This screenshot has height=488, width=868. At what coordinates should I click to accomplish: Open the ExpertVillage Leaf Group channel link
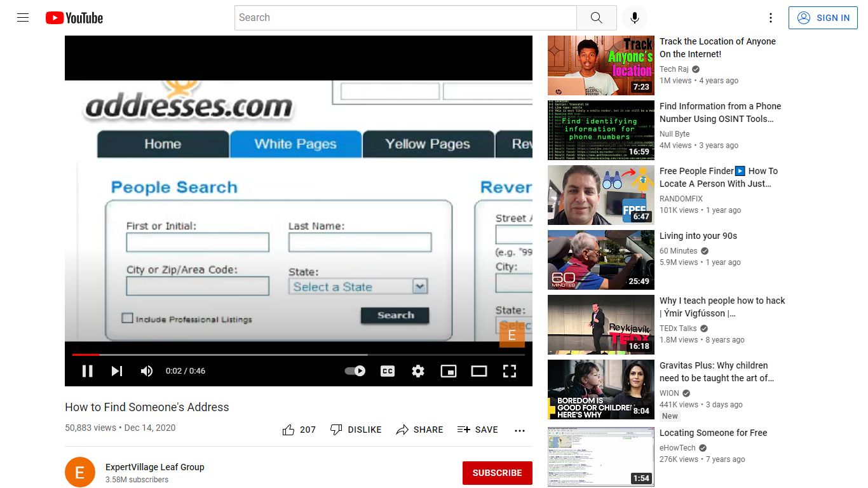155,467
